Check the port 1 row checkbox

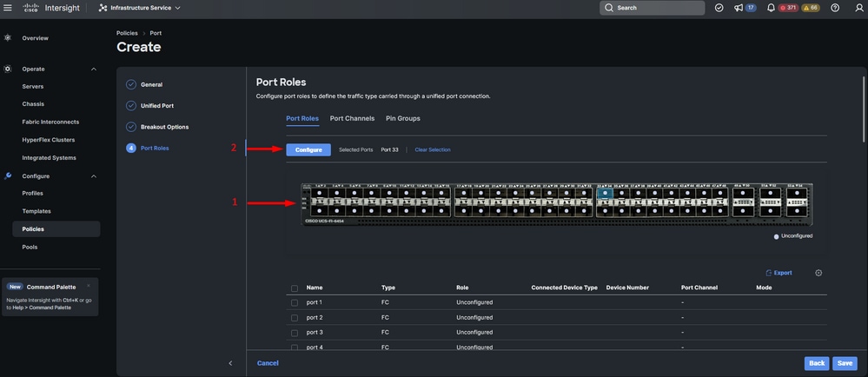click(295, 303)
